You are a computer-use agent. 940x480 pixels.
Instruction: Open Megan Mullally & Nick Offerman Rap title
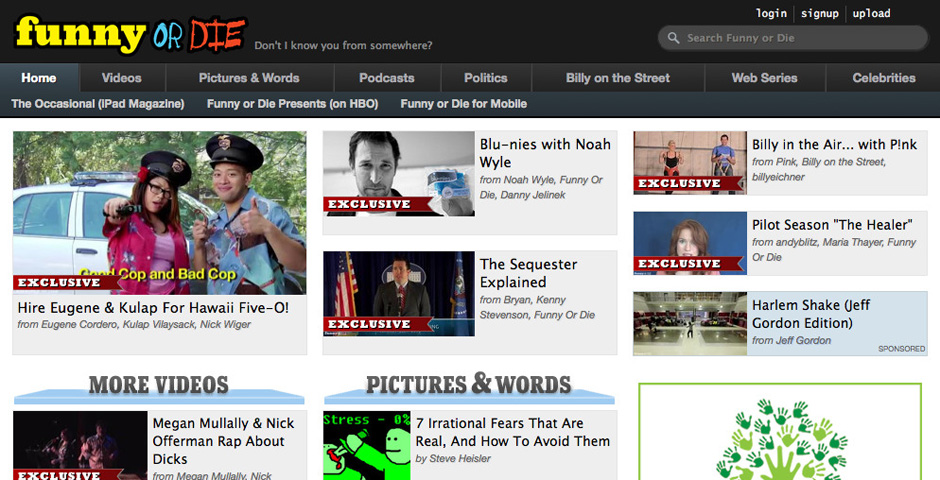pos(223,440)
